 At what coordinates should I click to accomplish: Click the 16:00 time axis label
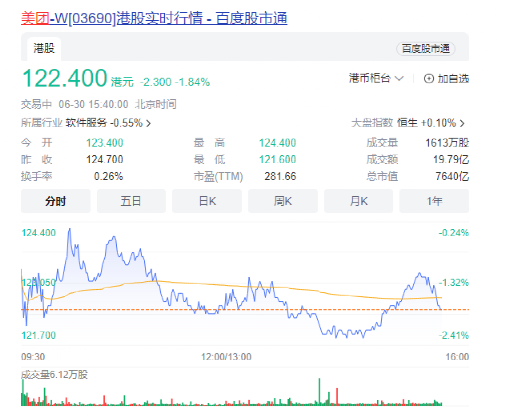[x=457, y=357]
